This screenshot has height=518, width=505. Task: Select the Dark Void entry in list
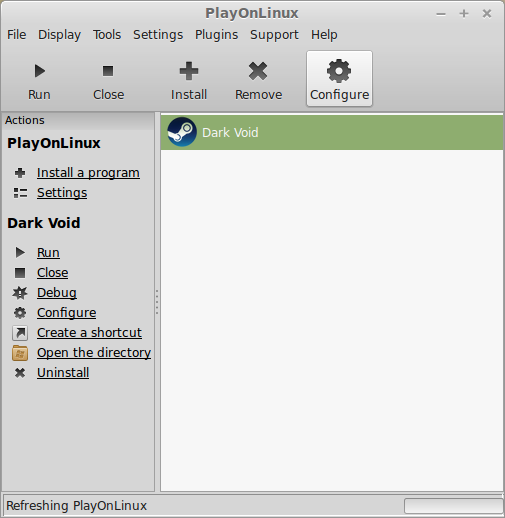point(332,132)
